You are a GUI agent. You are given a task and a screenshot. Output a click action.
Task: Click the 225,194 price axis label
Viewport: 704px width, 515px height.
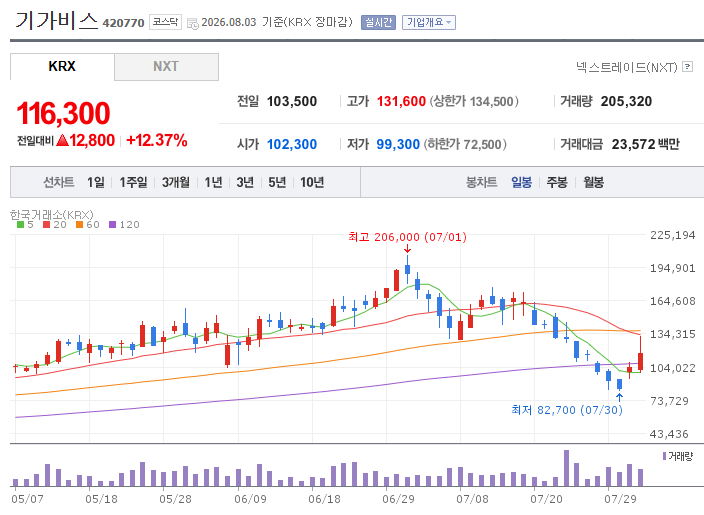pyautogui.click(x=673, y=235)
